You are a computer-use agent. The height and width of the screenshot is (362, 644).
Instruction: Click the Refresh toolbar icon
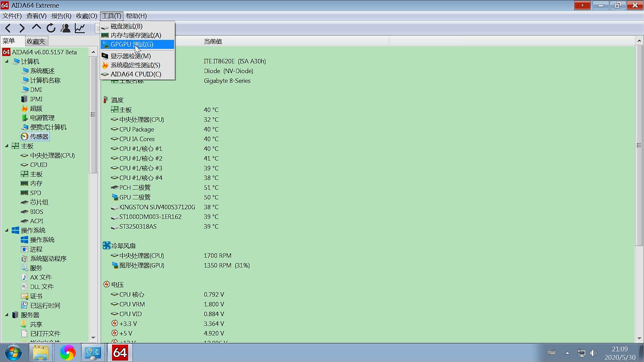(x=51, y=28)
